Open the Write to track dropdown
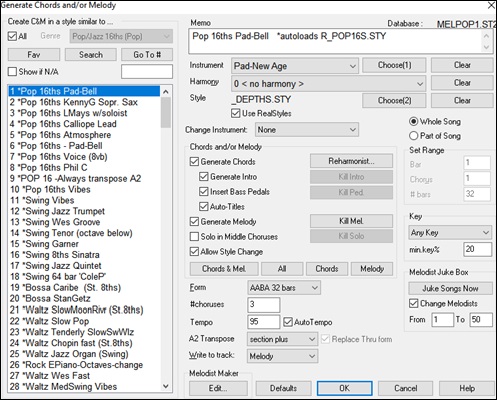The height and width of the screenshot is (400, 497). click(x=282, y=356)
